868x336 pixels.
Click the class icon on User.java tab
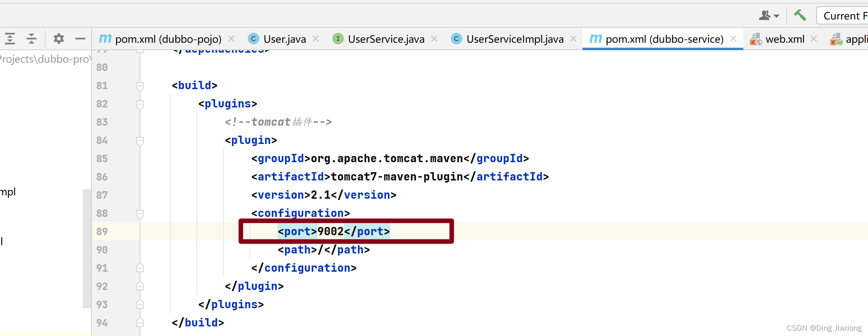coord(253,39)
